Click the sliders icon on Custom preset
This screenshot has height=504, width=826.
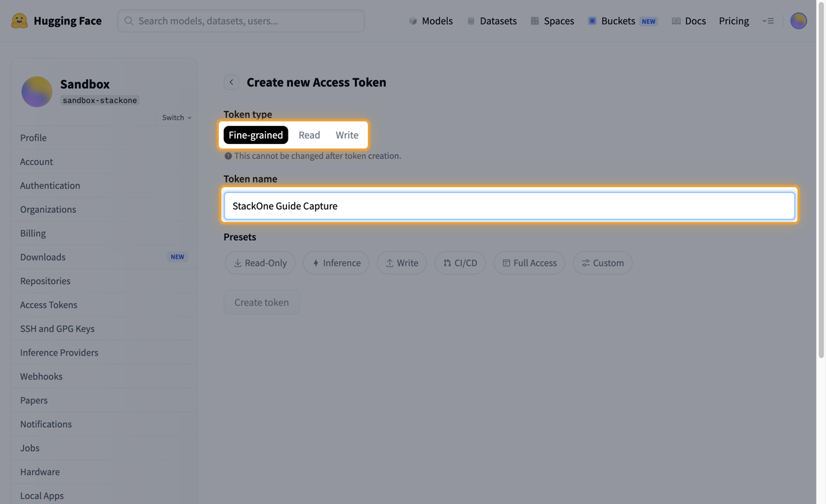(586, 263)
